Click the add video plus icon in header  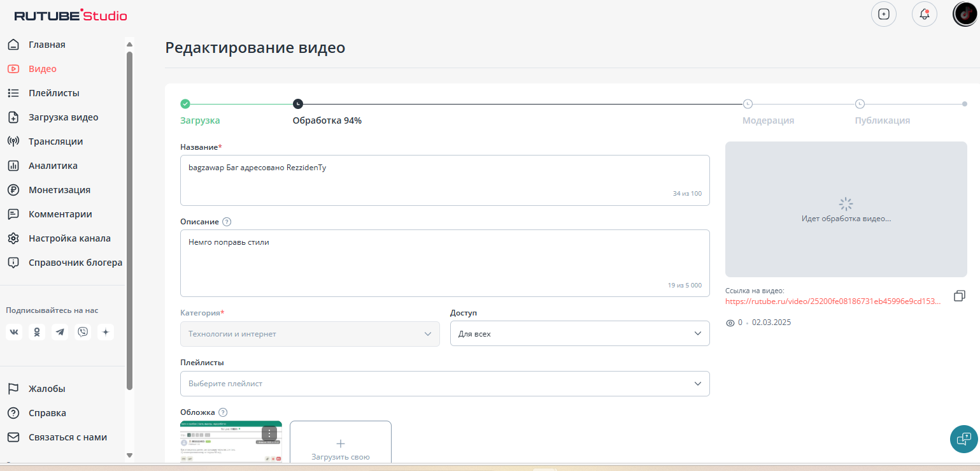883,14
